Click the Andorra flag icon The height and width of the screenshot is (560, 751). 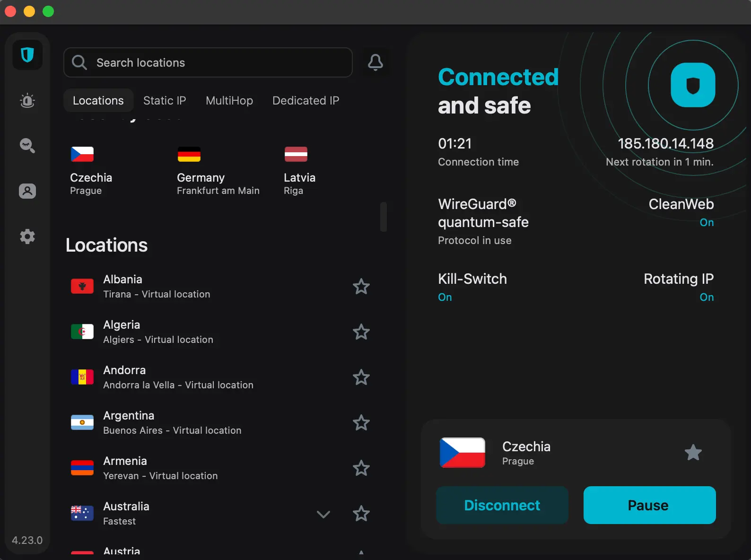click(82, 377)
